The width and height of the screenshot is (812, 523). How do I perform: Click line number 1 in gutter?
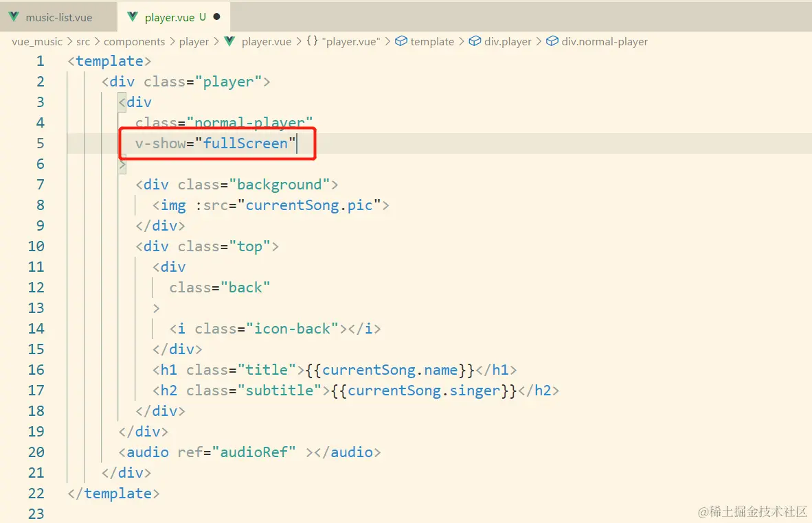tap(41, 61)
